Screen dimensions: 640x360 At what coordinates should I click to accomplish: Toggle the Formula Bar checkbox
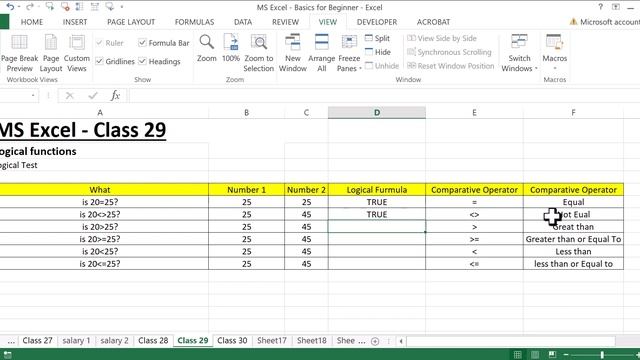(x=142, y=42)
